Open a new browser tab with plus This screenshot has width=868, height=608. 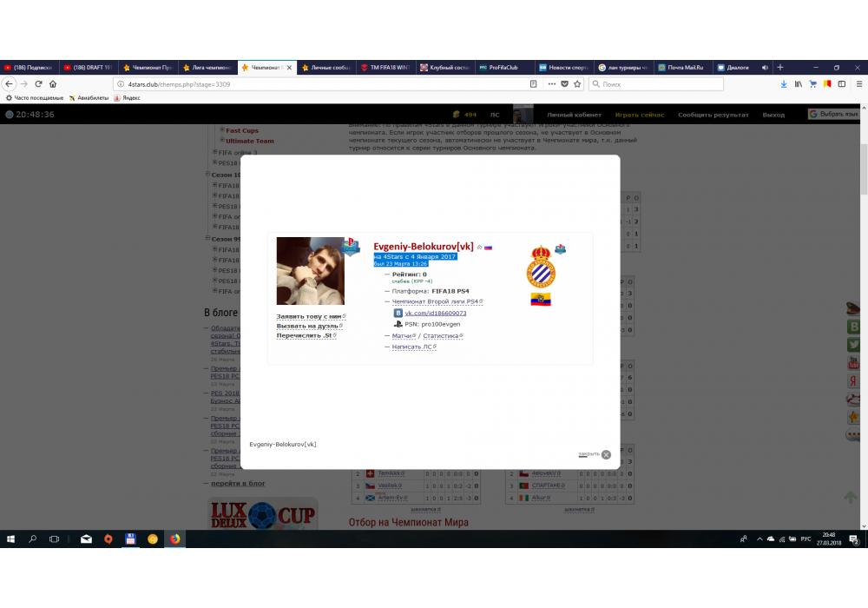point(780,68)
